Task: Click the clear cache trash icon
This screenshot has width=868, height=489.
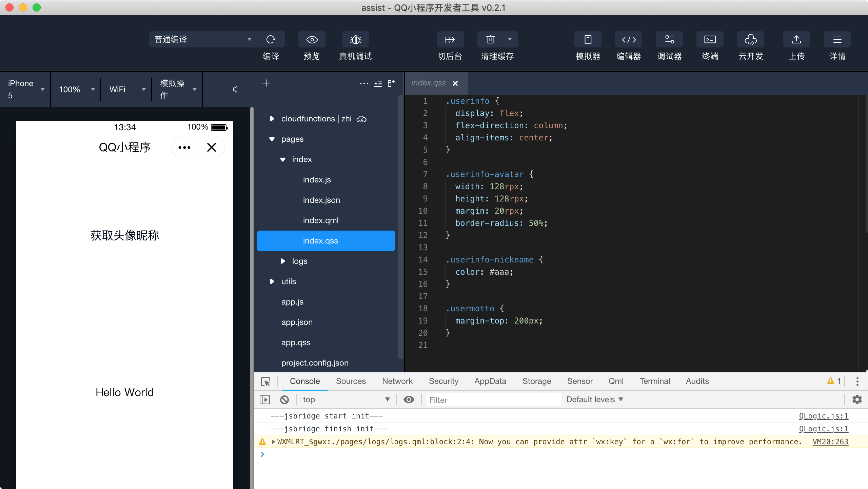Action: [490, 40]
